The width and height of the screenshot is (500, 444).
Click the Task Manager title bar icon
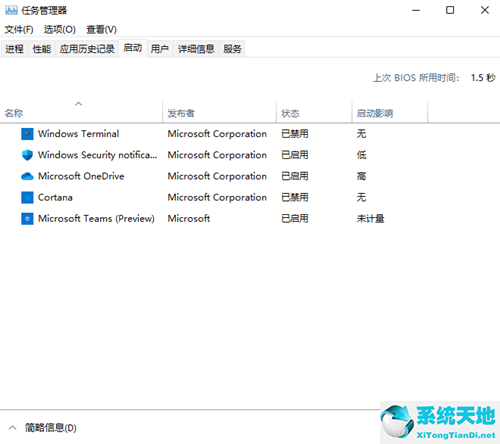pos(11,10)
